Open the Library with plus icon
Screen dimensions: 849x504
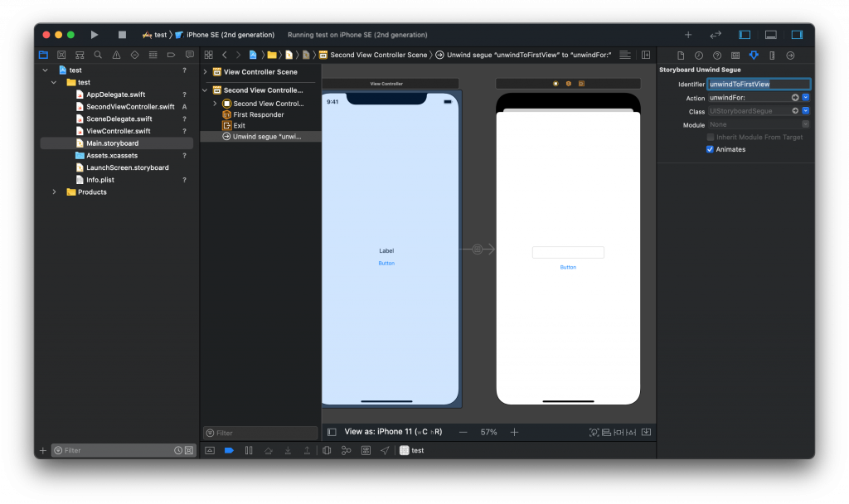point(687,35)
